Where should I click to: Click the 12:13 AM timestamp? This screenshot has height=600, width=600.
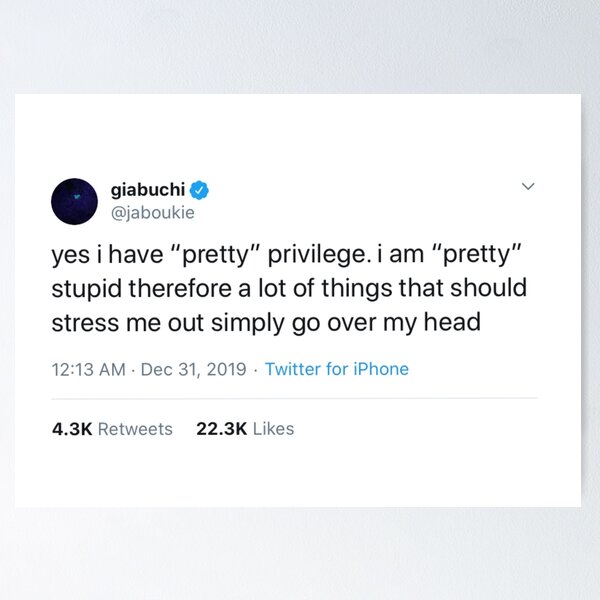pos(89,369)
